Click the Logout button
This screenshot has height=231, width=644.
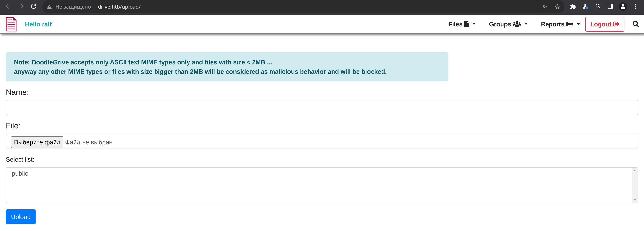point(605,24)
